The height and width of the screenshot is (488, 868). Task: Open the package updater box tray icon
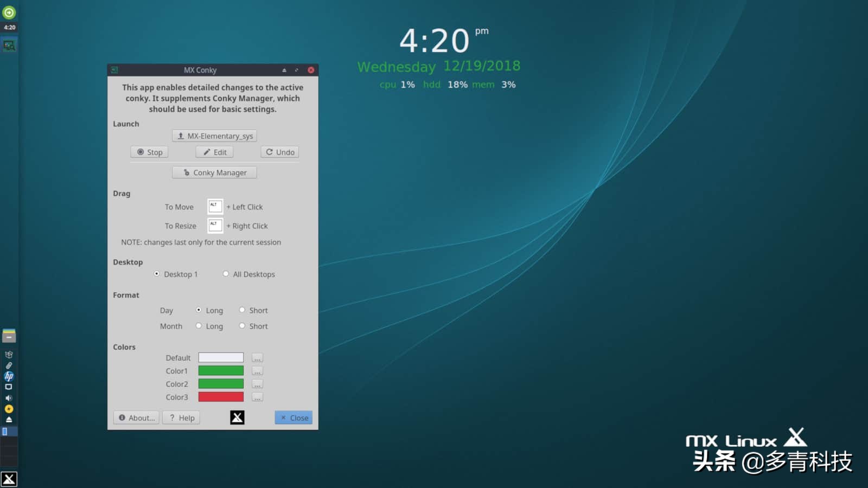pyautogui.click(x=9, y=355)
